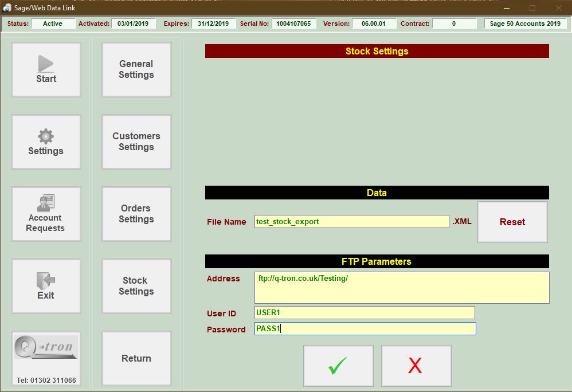The width and height of the screenshot is (572, 392).
Task: Click the Start play icon button
Action: point(46,70)
